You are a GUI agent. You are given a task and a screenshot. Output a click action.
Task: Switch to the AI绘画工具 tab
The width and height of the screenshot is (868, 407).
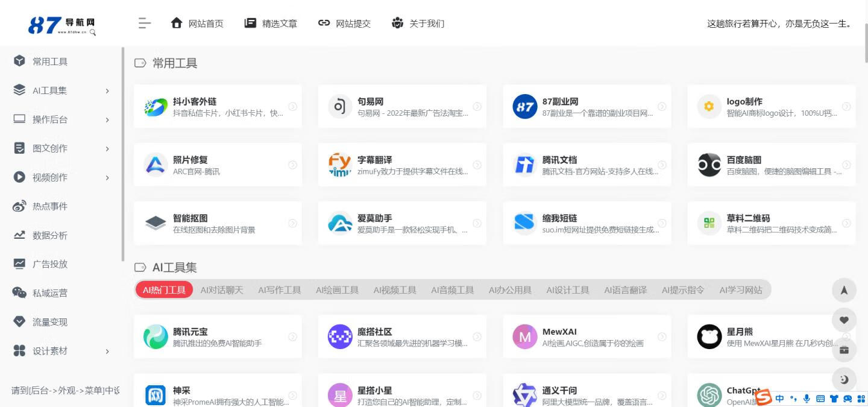pos(337,289)
